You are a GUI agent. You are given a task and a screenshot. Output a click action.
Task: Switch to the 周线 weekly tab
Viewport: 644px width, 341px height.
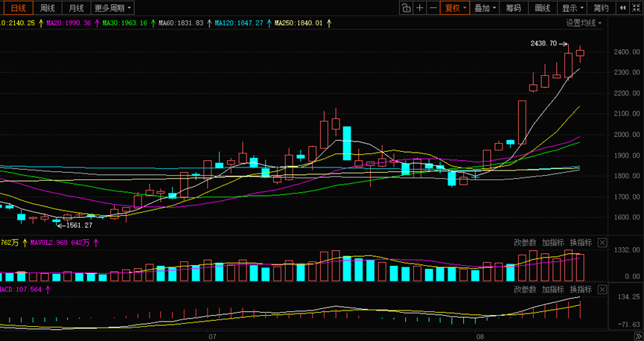point(47,7)
